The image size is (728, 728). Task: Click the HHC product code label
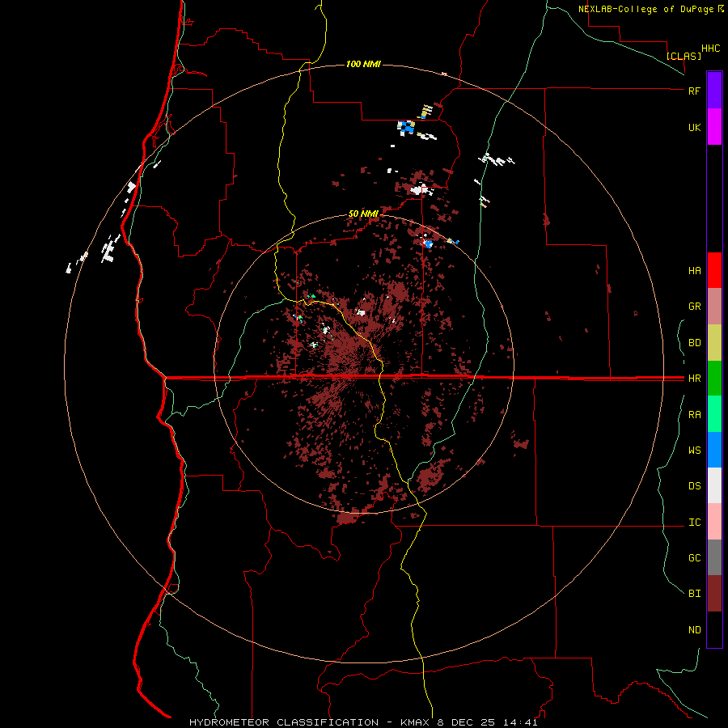[710, 49]
